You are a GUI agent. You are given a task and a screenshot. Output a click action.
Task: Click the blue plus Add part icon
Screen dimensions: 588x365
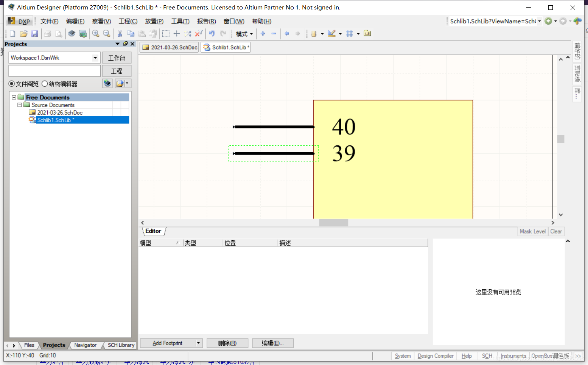point(263,34)
